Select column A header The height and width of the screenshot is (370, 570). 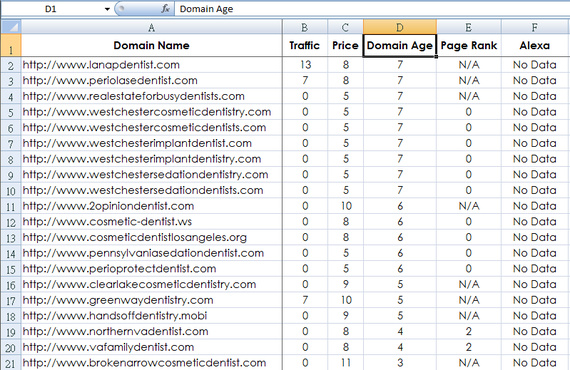(x=152, y=27)
